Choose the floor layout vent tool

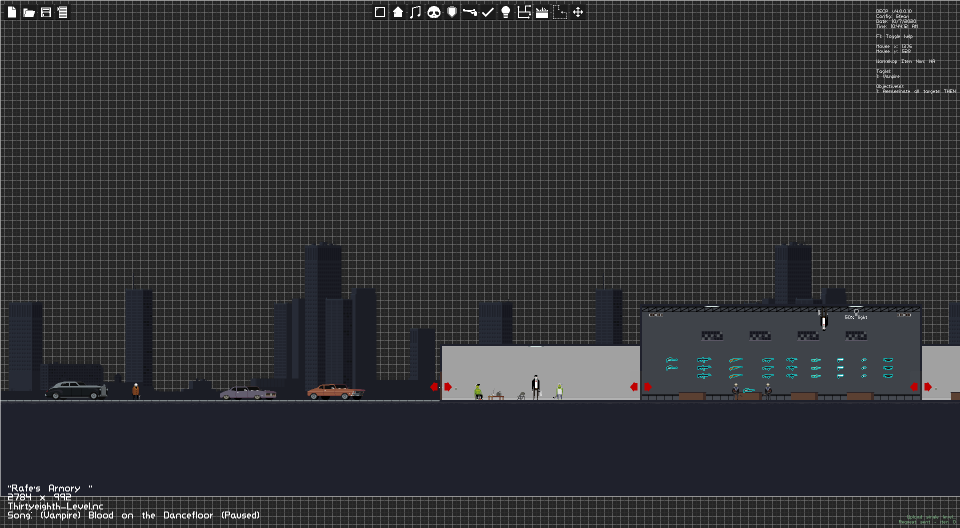[x=523, y=12]
